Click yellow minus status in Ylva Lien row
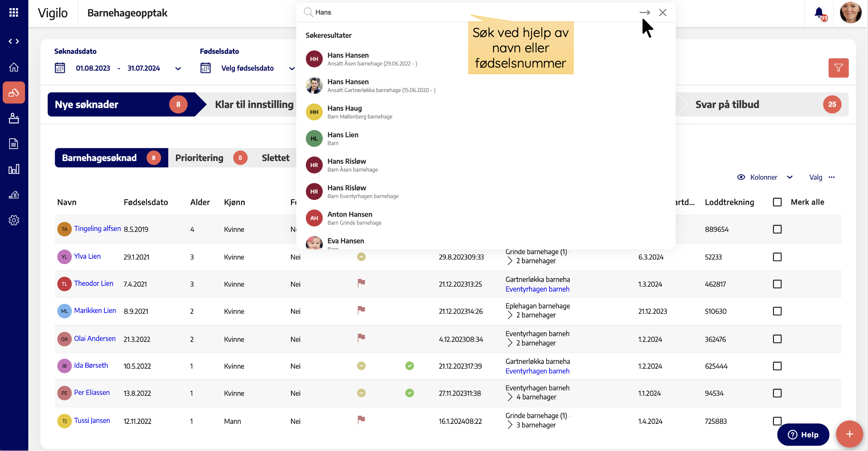Viewport: 868px width, 451px height. point(361,257)
